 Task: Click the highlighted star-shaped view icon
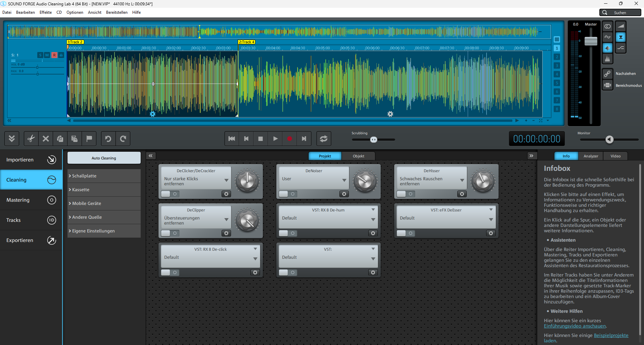click(607, 48)
